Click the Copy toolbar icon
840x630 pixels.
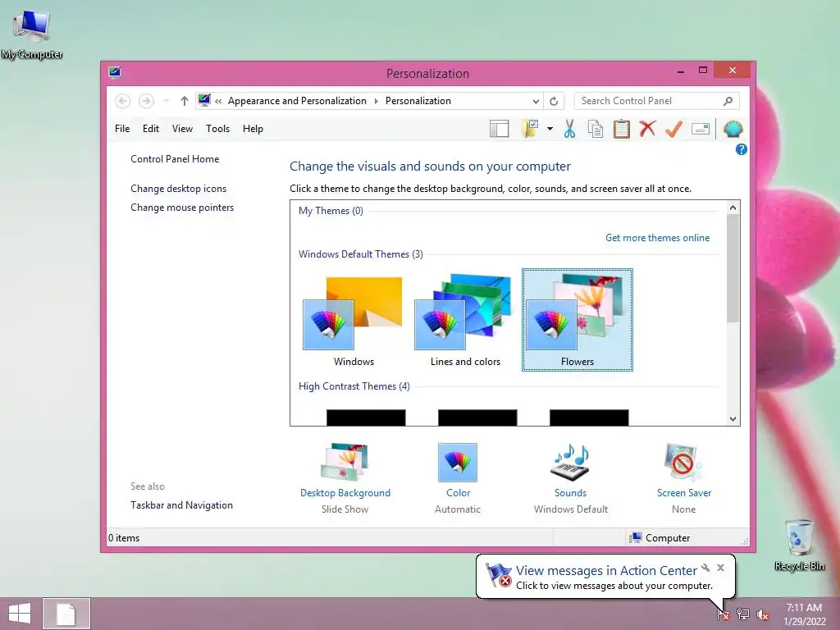pos(596,129)
